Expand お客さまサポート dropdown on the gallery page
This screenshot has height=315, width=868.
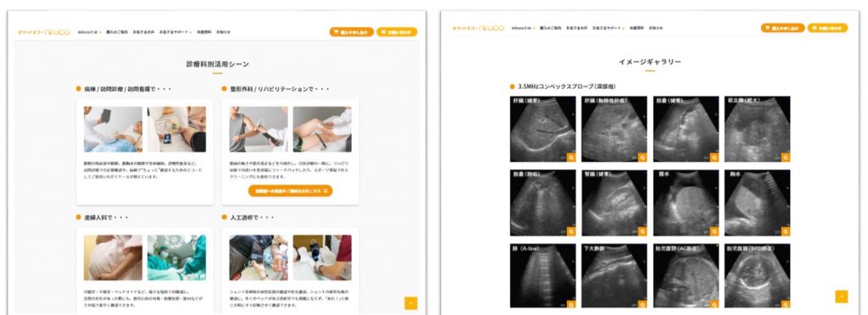(x=609, y=28)
